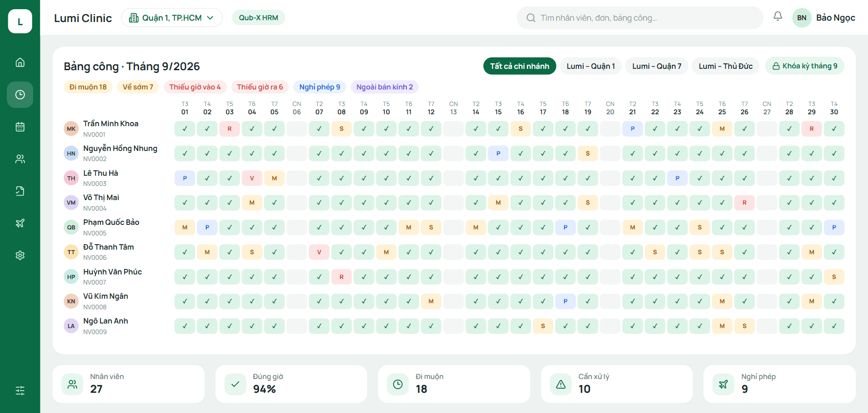This screenshot has height=413, width=868.
Task: Click the T2 14 date column header
Action: (476, 108)
